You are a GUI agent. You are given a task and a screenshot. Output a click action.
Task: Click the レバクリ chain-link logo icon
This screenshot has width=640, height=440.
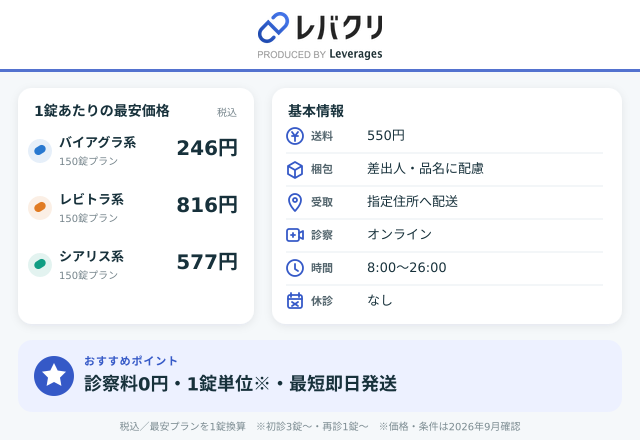pos(273,27)
